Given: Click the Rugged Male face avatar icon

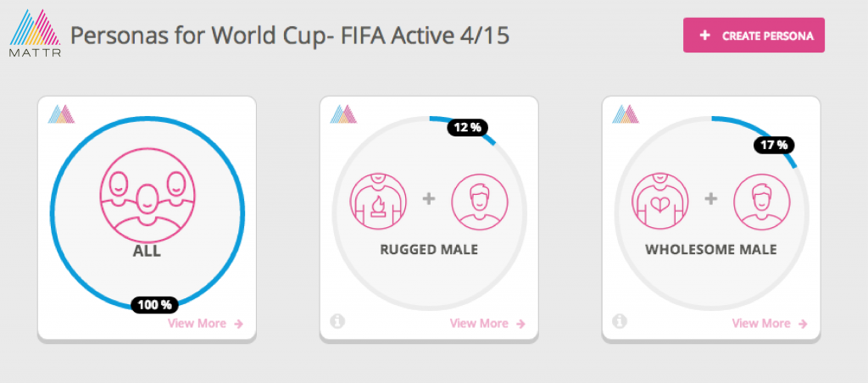Looking at the screenshot, I should 480,203.
